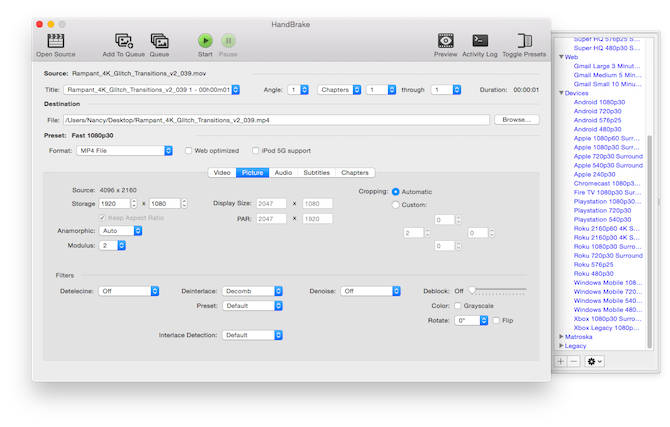
Task: Select Roku 480p30 preset
Action: (594, 274)
